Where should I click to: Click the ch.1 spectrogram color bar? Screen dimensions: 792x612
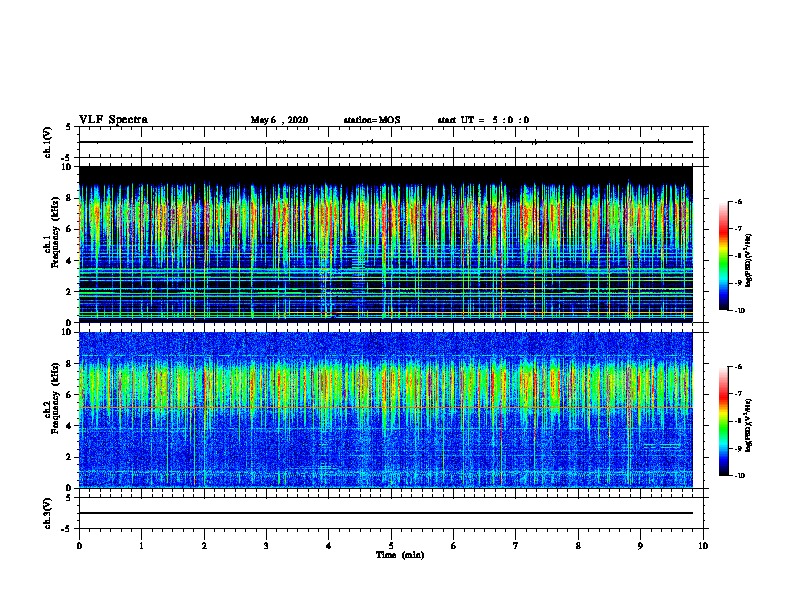click(x=723, y=256)
